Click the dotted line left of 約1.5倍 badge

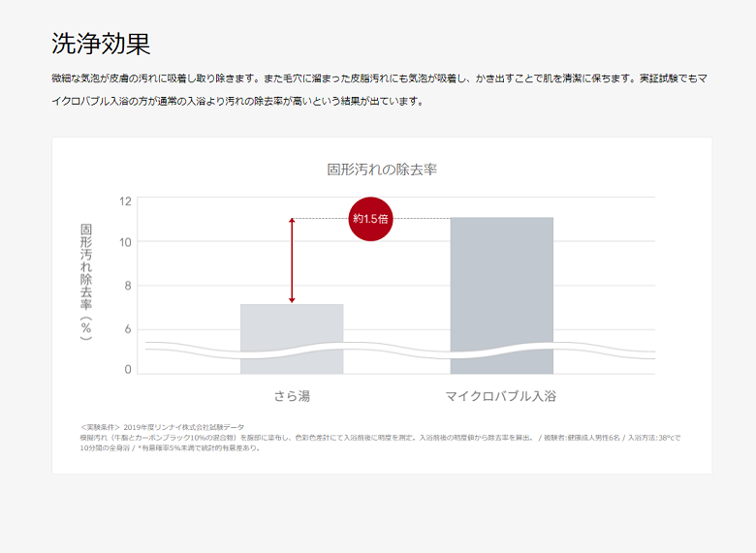320,219
